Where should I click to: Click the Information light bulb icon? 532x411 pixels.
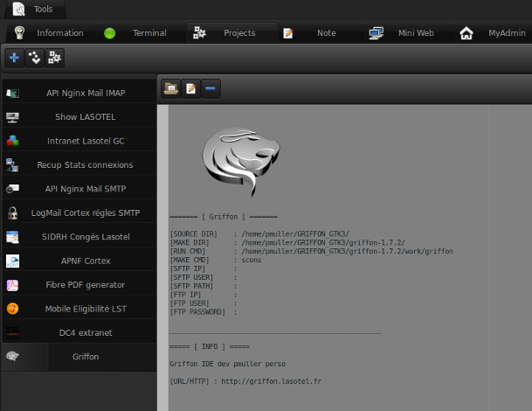tap(19, 32)
